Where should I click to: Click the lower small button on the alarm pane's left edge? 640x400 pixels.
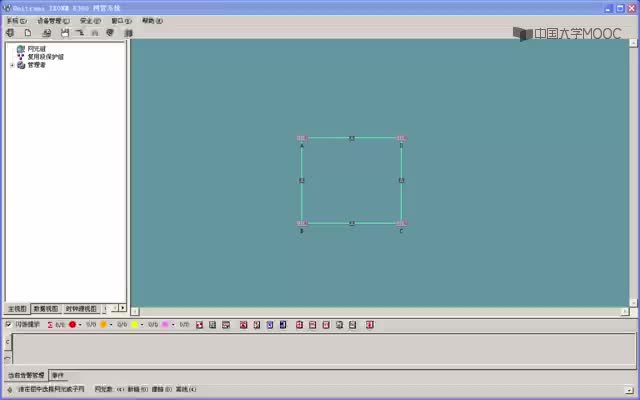(x=8, y=358)
